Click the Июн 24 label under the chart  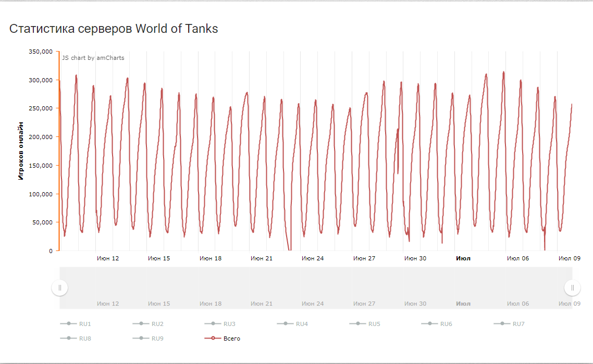312,258
